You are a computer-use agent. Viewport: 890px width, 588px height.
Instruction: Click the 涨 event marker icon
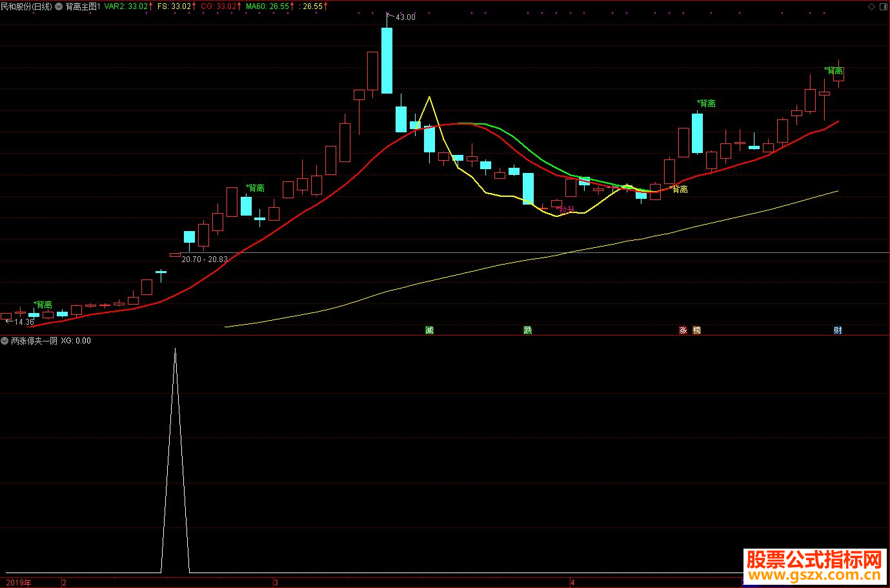point(683,330)
